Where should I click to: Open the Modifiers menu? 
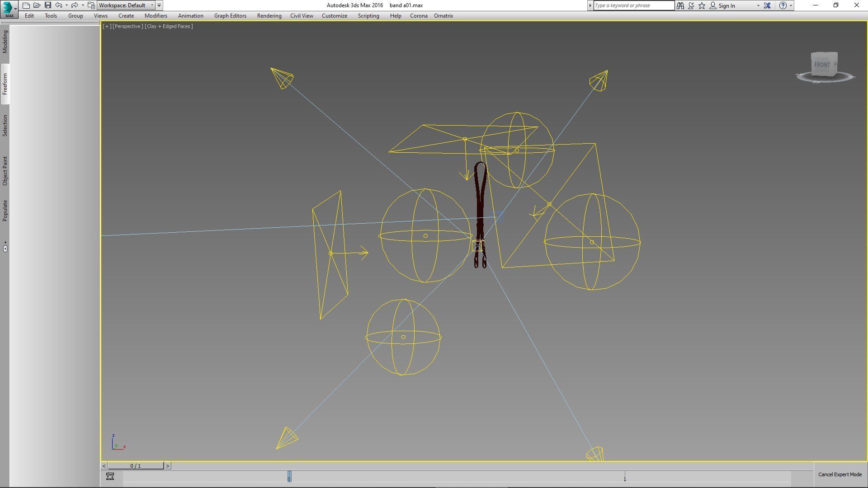click(x=156, y=16)
